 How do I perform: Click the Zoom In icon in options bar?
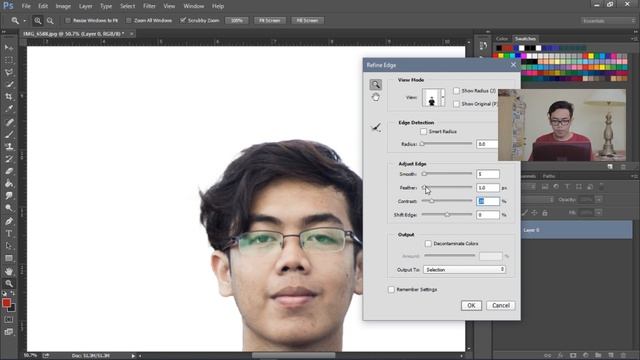[38, 20]
